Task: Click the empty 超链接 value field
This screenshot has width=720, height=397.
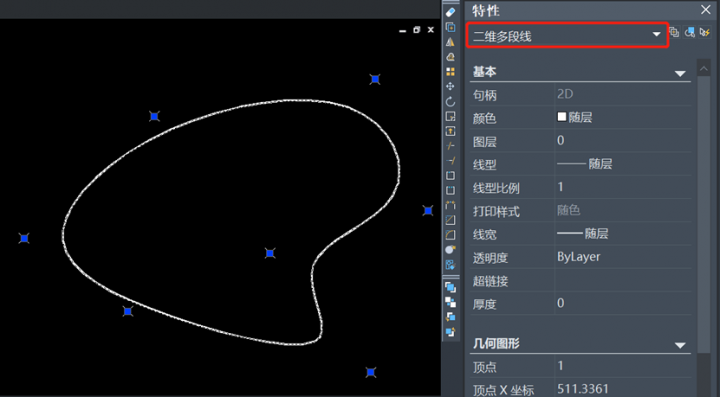Action: [623, 280]
